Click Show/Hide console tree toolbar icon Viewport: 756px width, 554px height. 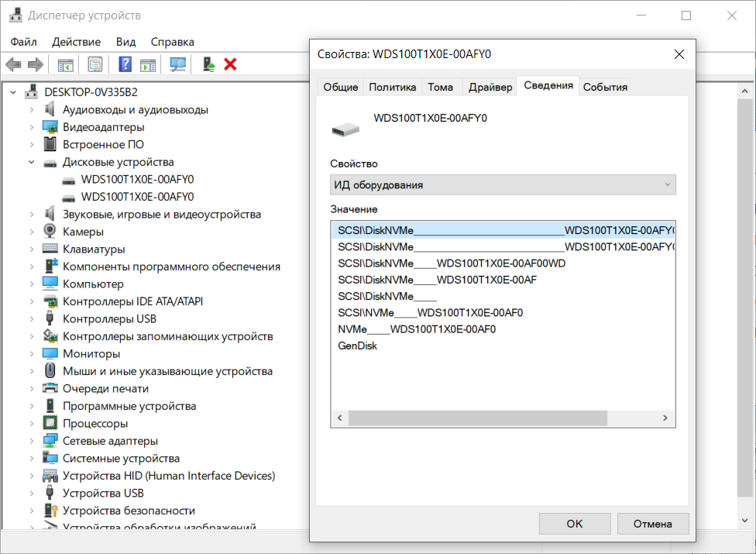(66, 64)
